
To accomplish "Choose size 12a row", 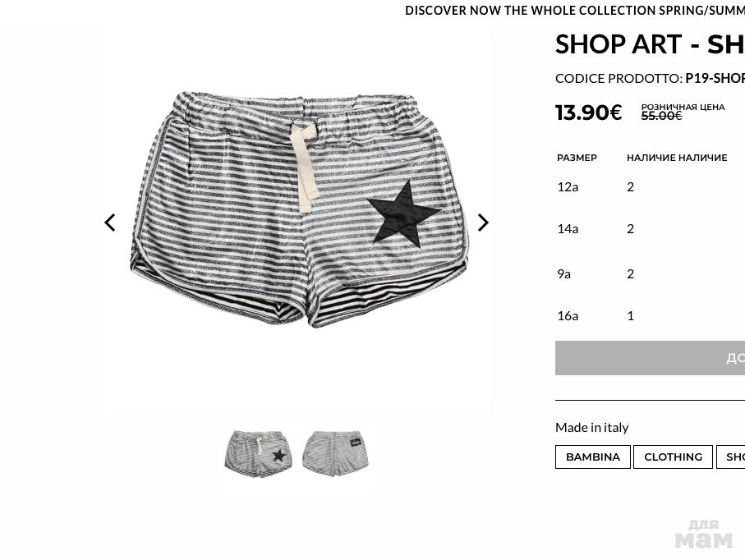I will (650, 186).
